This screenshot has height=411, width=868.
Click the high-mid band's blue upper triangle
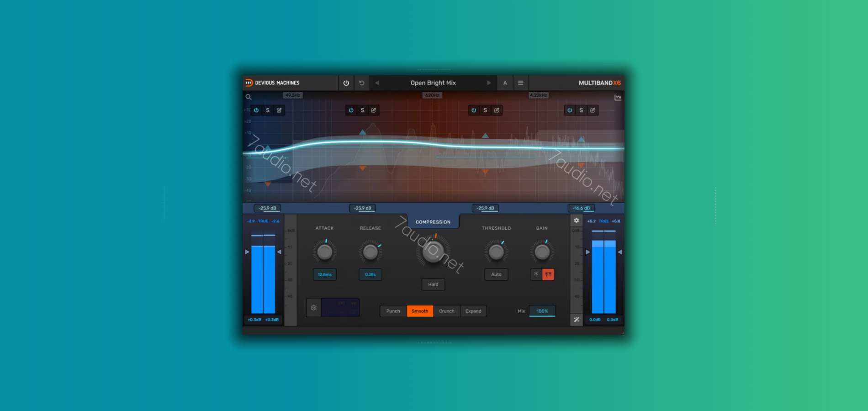485,136
